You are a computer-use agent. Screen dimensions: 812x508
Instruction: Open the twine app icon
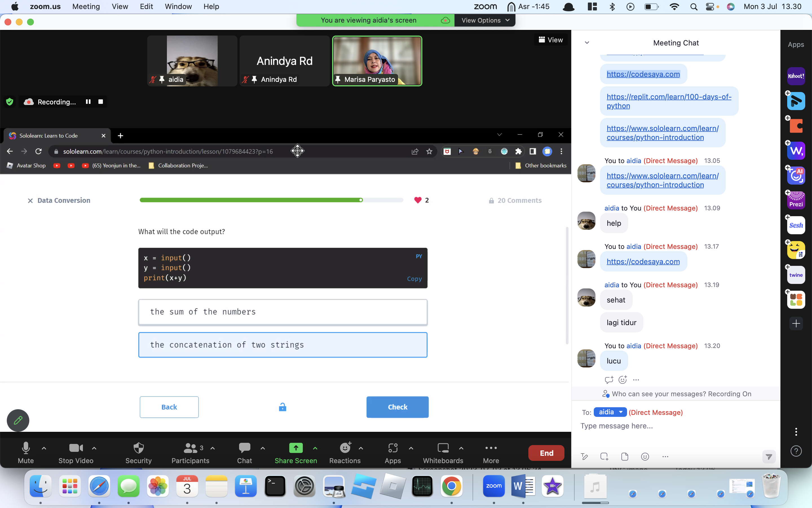coord(796,275)
